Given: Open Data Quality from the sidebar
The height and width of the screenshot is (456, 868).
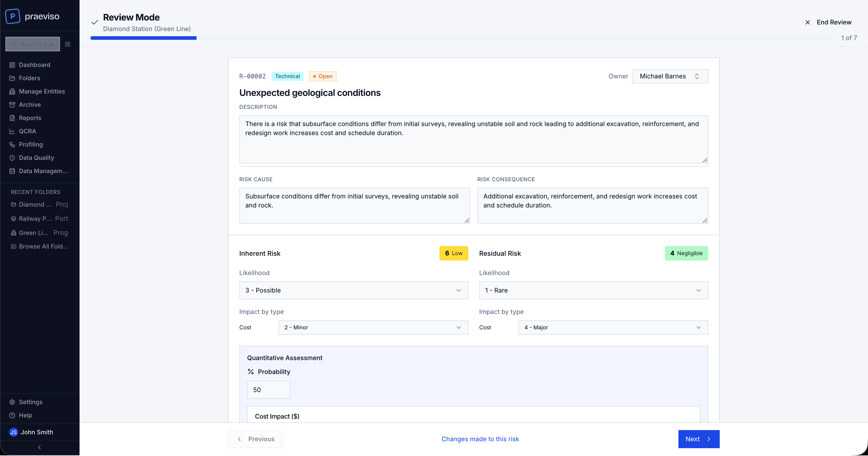Looking at the screenshot, I should click(36, 157).
